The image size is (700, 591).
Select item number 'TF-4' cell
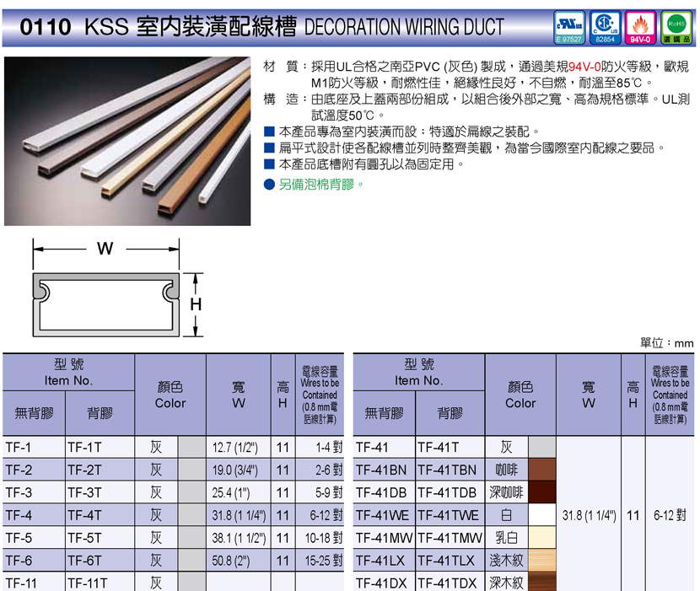[34, 515]
